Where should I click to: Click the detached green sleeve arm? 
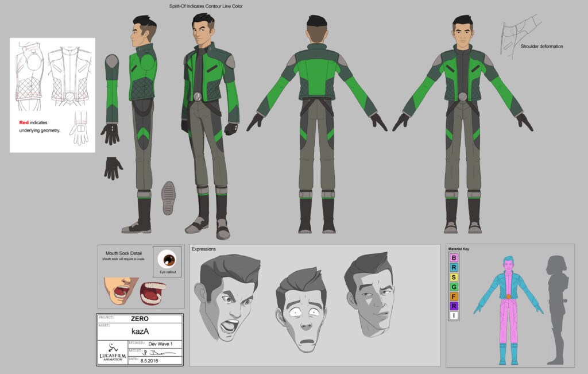(112, 89)
